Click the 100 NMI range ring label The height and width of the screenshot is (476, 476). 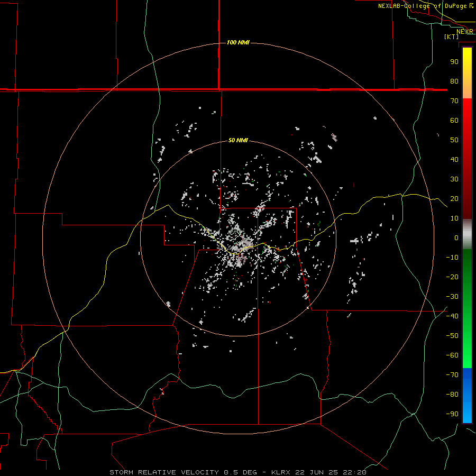238,42
